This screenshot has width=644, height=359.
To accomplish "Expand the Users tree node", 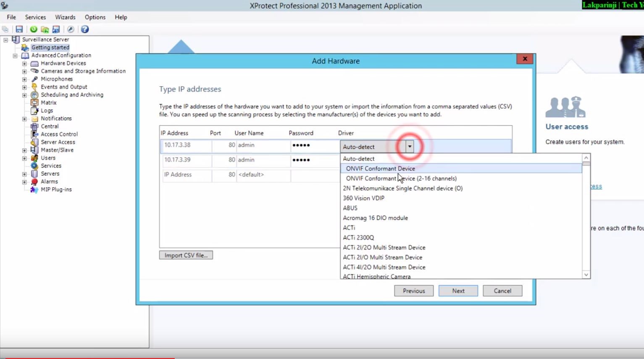I will 24,158.
